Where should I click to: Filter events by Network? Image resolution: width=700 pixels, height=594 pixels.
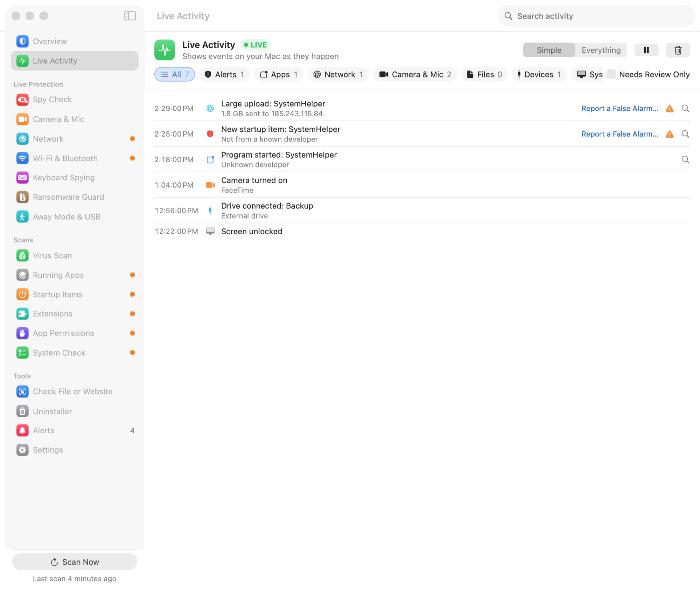[338, 74]
